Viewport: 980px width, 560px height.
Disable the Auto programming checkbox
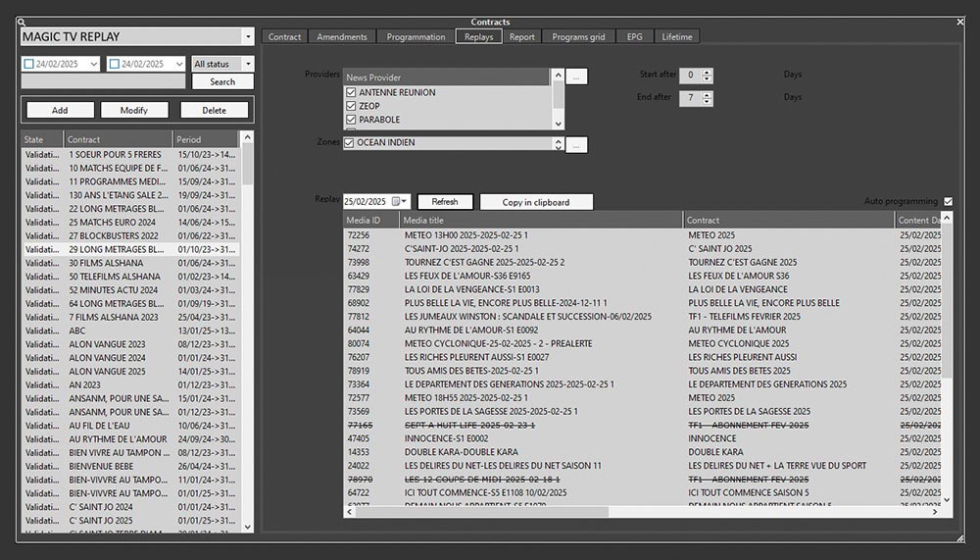[947, 201]
